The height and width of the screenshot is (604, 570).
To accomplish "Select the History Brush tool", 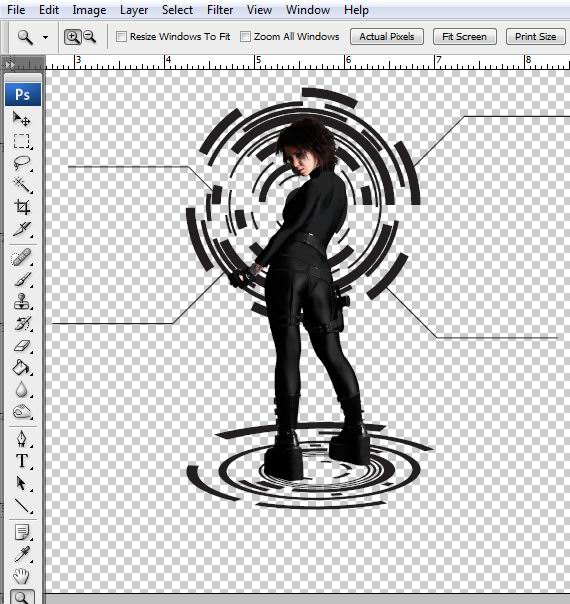I will click(x=22, y=324).
